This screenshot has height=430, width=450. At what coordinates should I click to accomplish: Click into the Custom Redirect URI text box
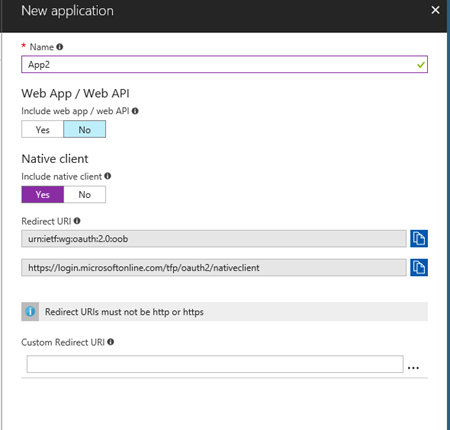(x=215, y=364)
